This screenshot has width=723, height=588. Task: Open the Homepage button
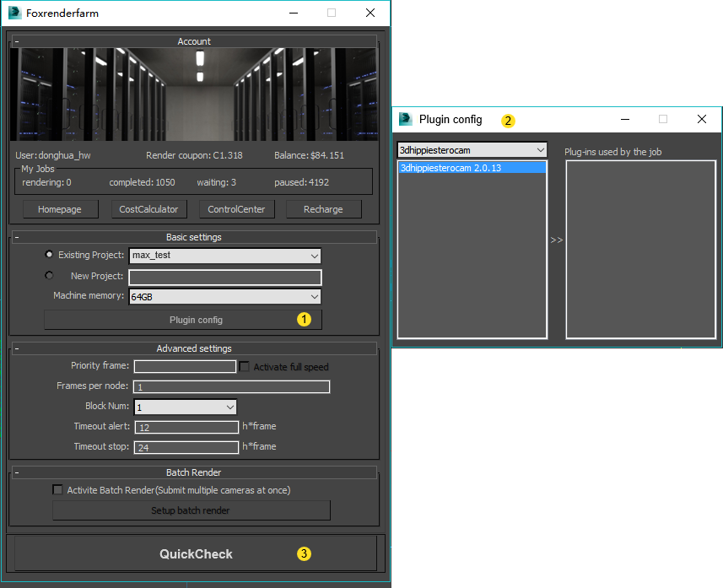point(61,209)
